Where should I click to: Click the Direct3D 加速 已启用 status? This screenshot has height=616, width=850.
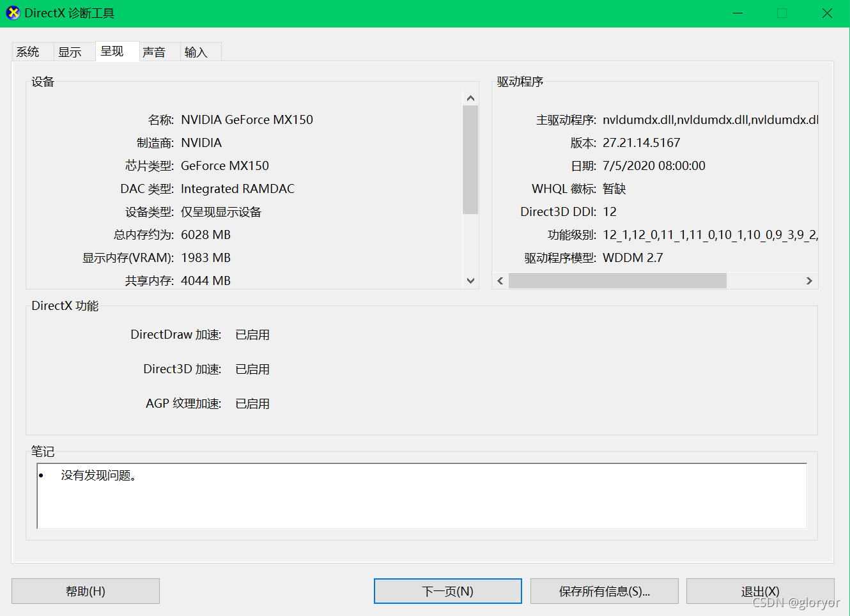click(x=252, y=369)
